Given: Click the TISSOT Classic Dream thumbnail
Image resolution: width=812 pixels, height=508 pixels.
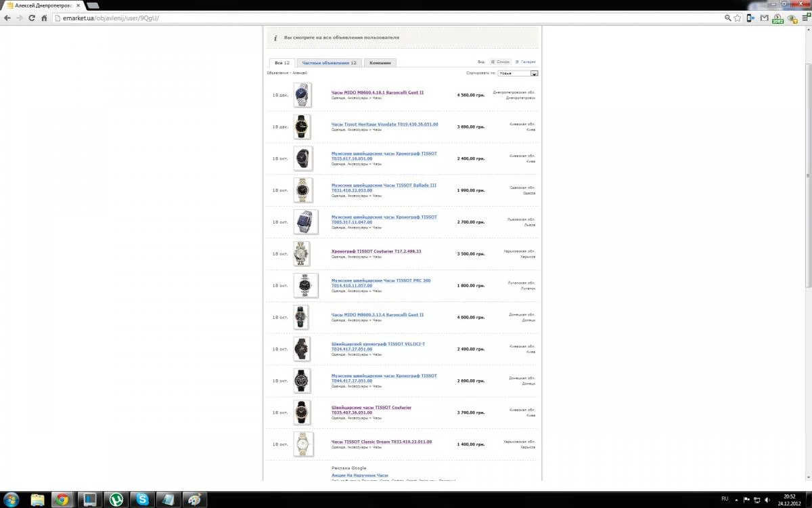Looking at the screenshot, I should point(302,444).
